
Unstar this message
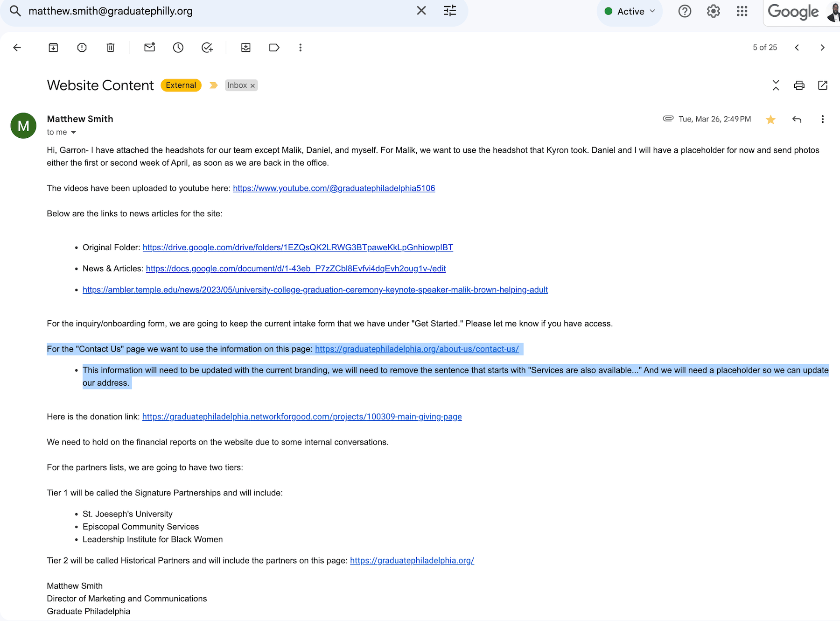(771, 120)
